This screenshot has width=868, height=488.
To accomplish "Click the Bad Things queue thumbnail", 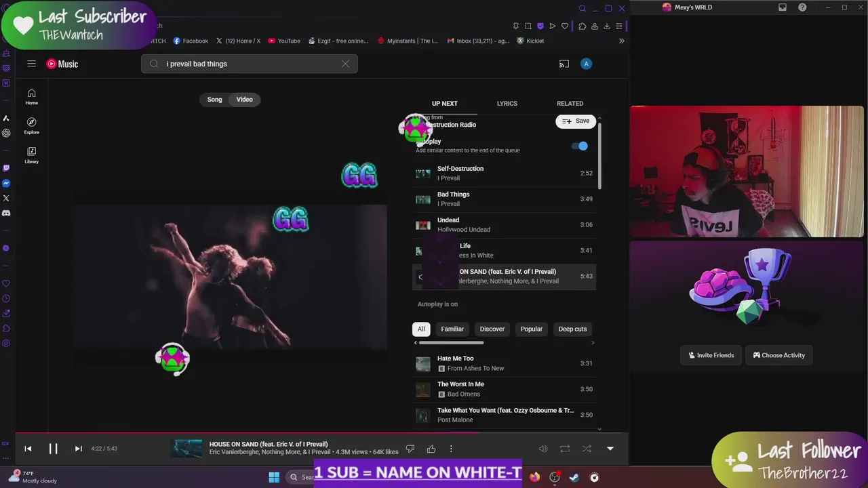I will coord(422,199).
